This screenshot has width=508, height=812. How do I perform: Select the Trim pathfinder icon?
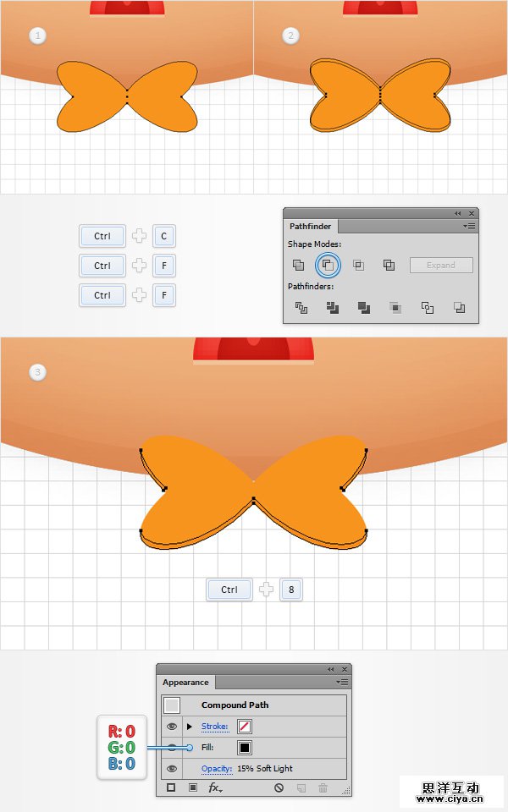[333, 308]
